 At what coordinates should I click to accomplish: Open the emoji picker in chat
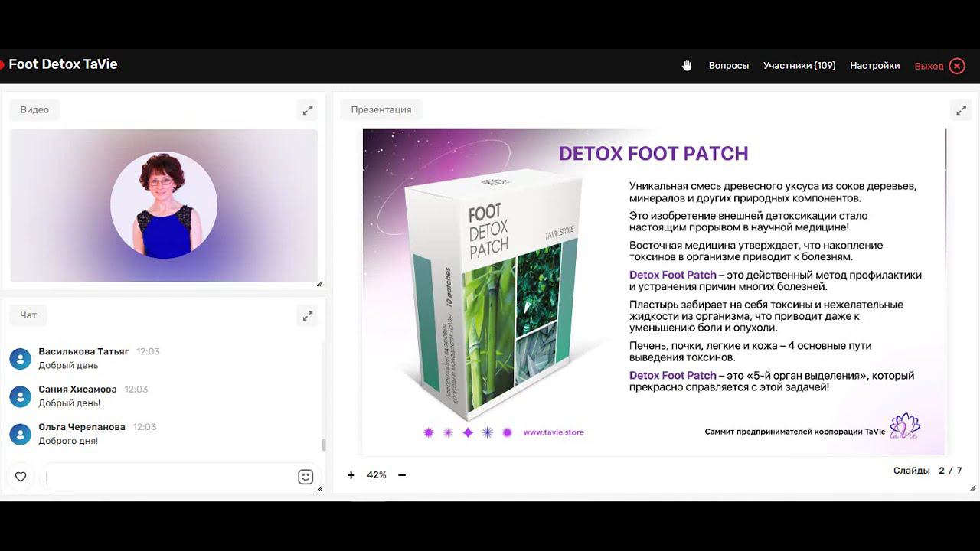(305, 477)
